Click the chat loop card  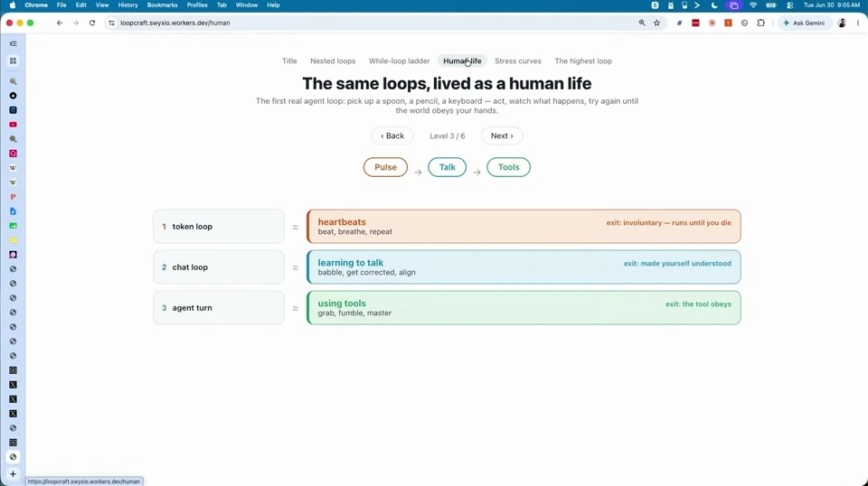[219, 267]
